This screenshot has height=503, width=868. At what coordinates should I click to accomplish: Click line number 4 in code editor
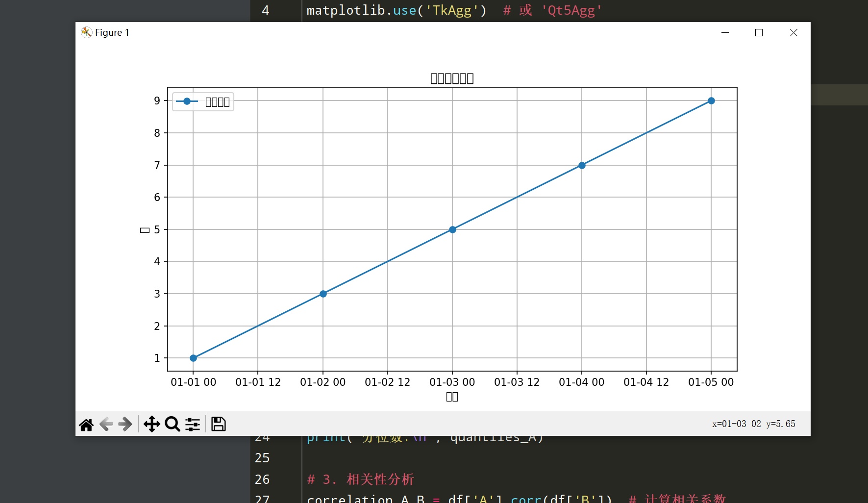[x=266, y=10]
